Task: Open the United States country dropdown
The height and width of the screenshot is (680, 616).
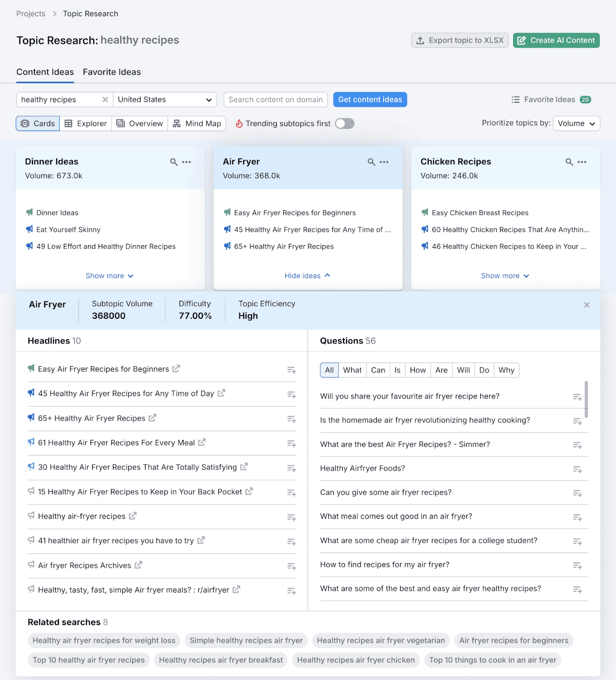Action: click(x=165, y=99)
